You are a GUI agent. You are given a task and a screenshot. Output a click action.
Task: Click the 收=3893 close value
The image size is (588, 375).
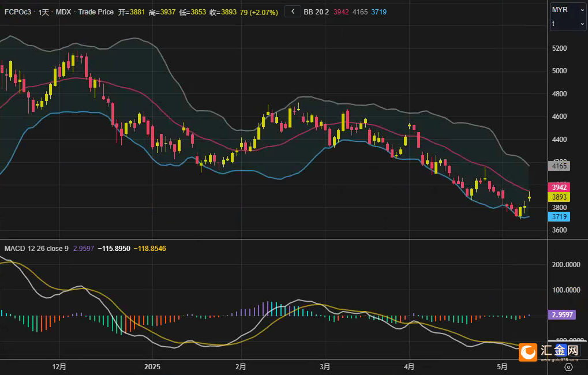coord(223,12)
